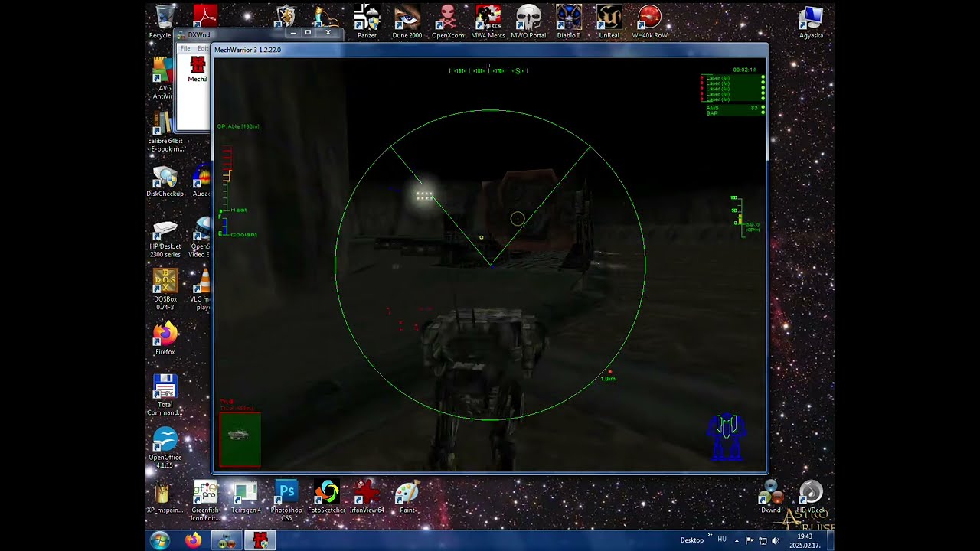Open the taskbar clock showing 19:43
Viewport: 980px width, 551px height.
(804, 541)
